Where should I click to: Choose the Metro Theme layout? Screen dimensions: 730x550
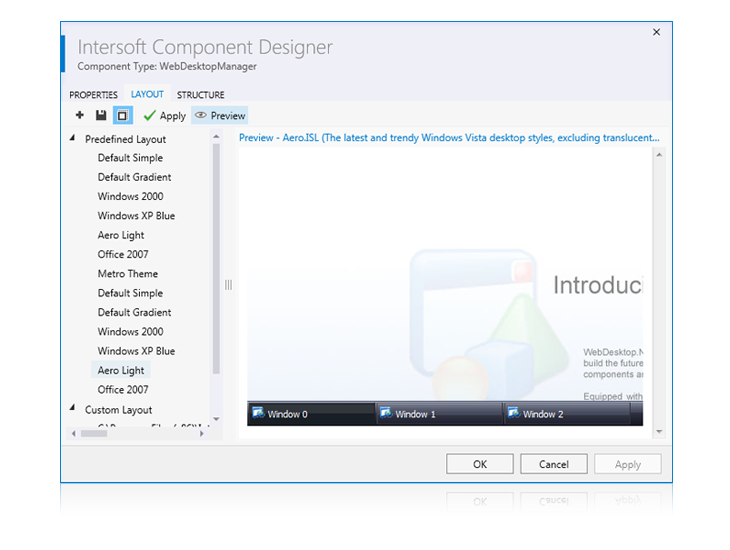pos(127,274)
